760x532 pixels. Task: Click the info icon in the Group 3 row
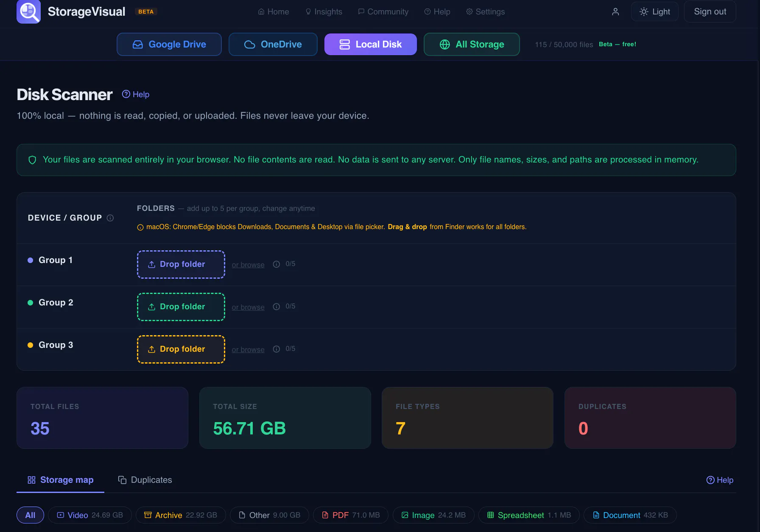coord(277,349)
